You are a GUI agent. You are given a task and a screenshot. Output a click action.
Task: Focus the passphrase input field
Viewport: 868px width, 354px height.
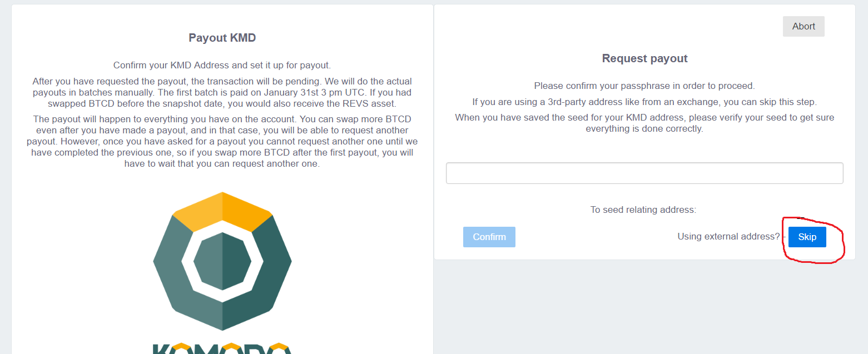[x=644, y=173]
